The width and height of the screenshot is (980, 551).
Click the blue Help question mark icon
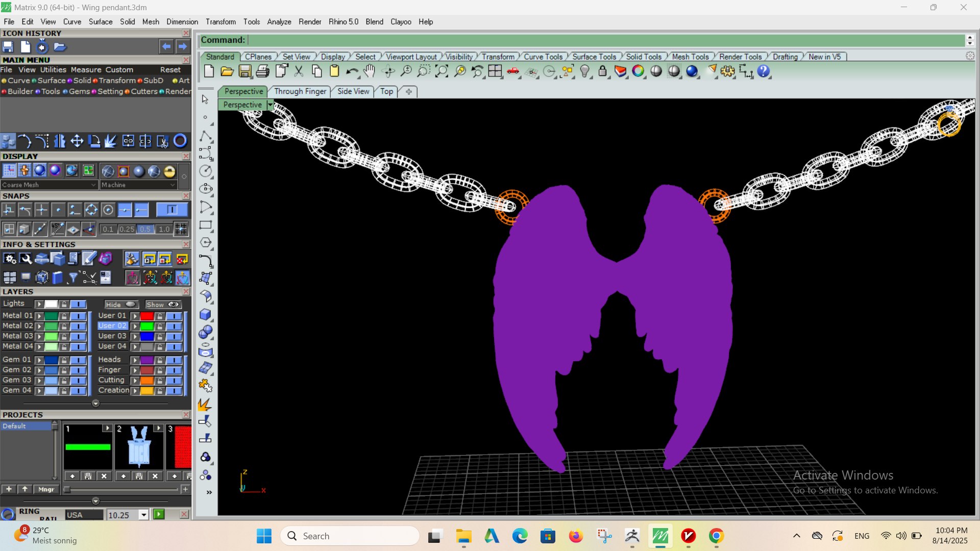pyautogui.click(x=763, y=71)
